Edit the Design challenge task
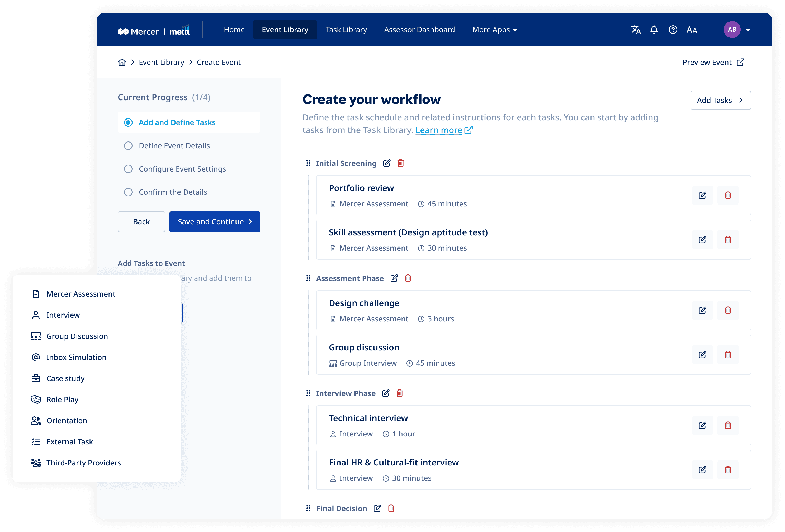The width and height of the screenshot is (785, 532). 702,310
